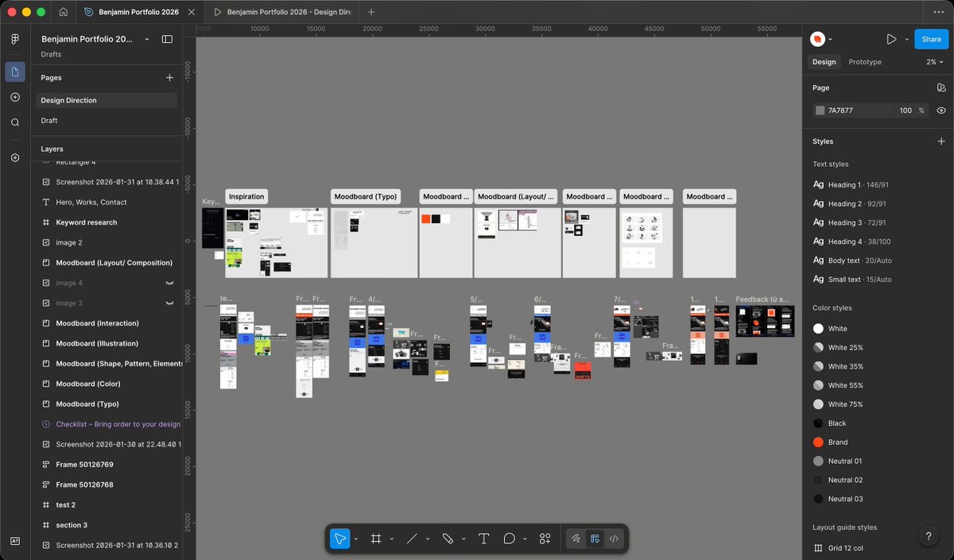The image size is (954, 560).
Task: Toggle the sidebar layout panel icon
Action: pyautogui.click(x=167, y=39)
